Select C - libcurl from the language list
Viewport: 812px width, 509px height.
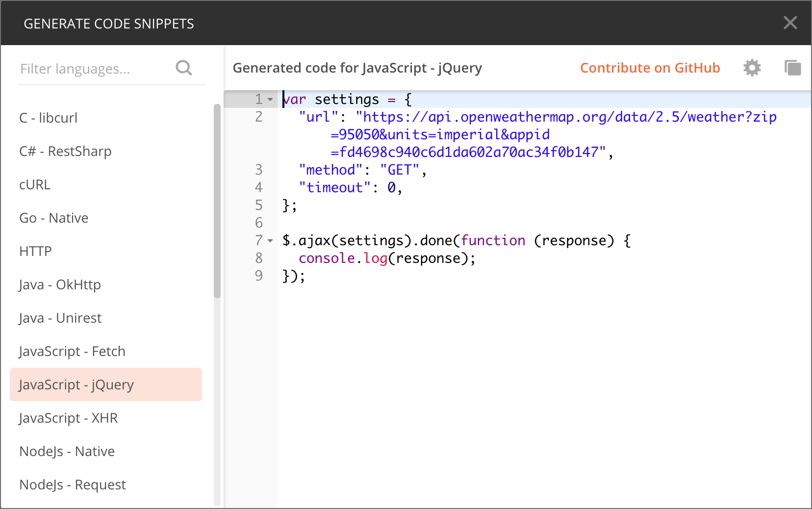tap(48, 118)
